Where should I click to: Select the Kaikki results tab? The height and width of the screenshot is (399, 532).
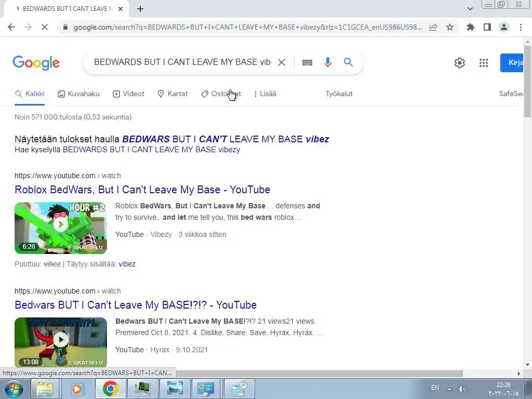coord(30,94)
